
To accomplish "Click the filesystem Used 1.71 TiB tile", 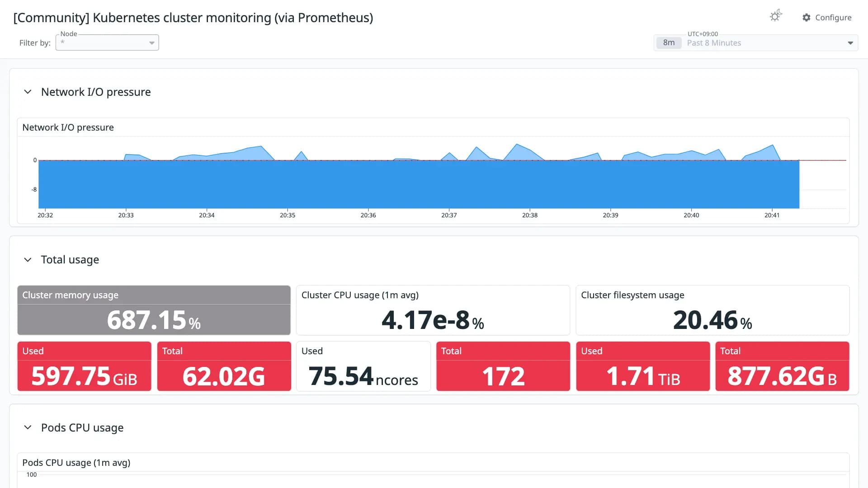I will point(643,366).
